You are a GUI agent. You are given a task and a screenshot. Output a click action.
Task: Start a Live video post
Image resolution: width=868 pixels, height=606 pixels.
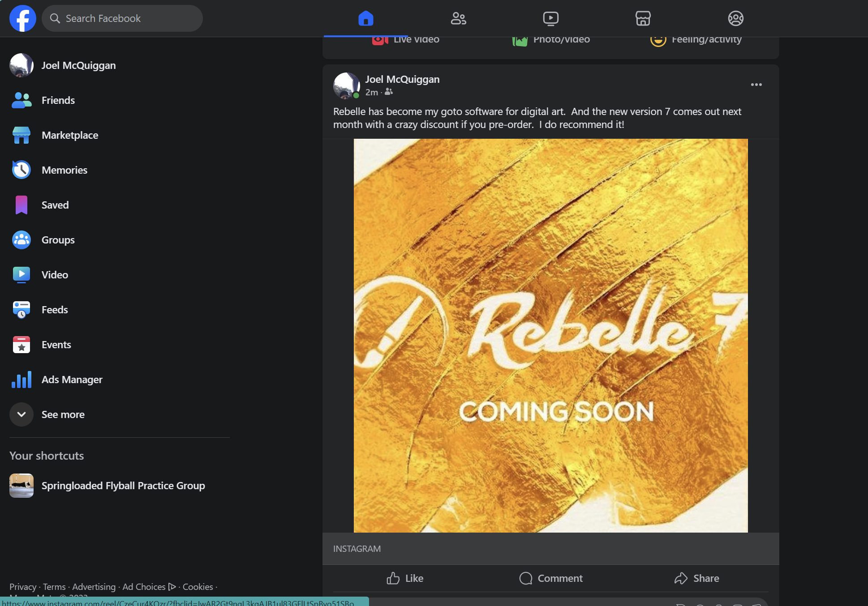click(x=405, y=39)
